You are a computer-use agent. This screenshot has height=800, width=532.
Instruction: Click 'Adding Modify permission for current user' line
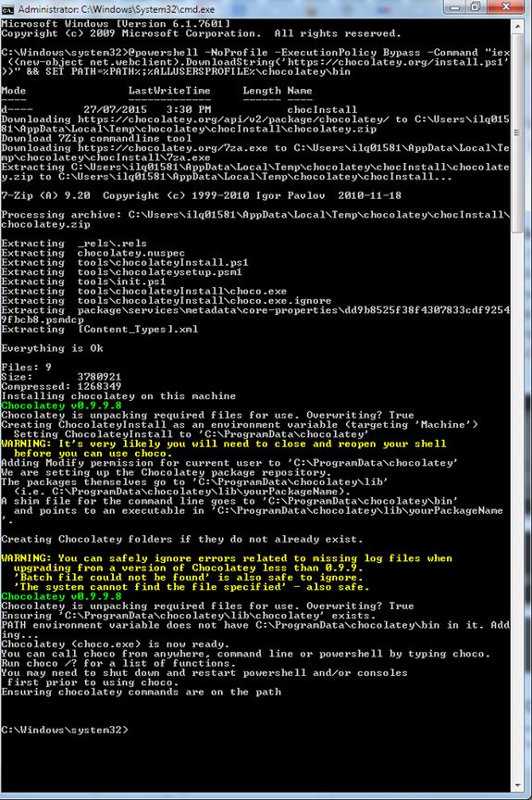tap(229, 463)
